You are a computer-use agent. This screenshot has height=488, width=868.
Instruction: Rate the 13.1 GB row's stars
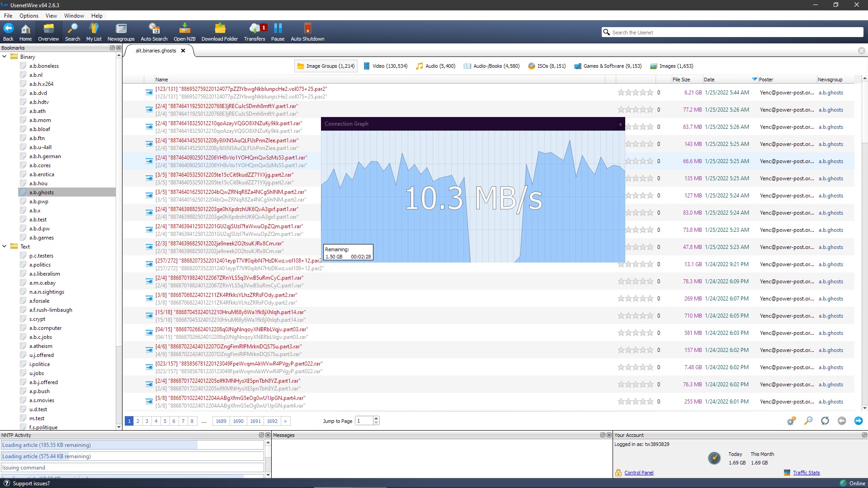coord(635,264)
